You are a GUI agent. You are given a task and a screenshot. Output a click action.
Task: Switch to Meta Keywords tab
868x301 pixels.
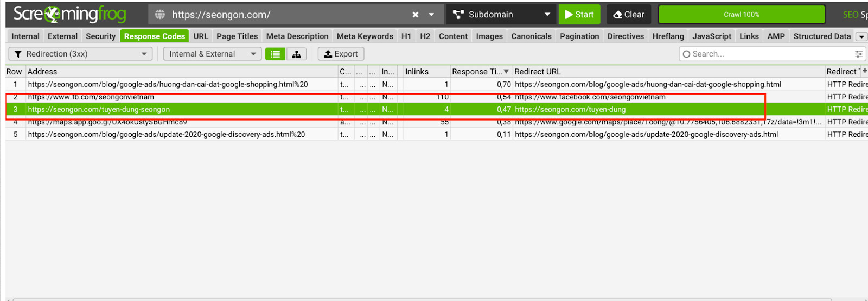click(365, 36)
